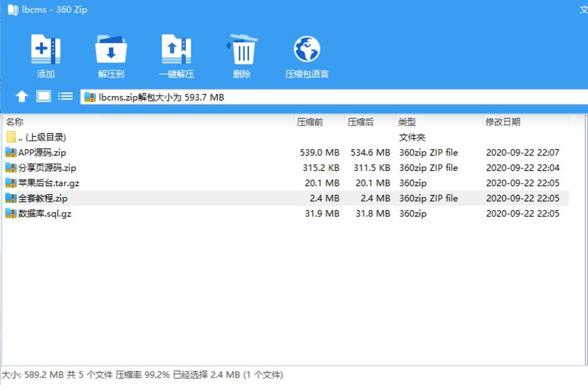Click the 311.5 KB compressed size cell
This screenshot has width=588, height=391.
point(371,168)
